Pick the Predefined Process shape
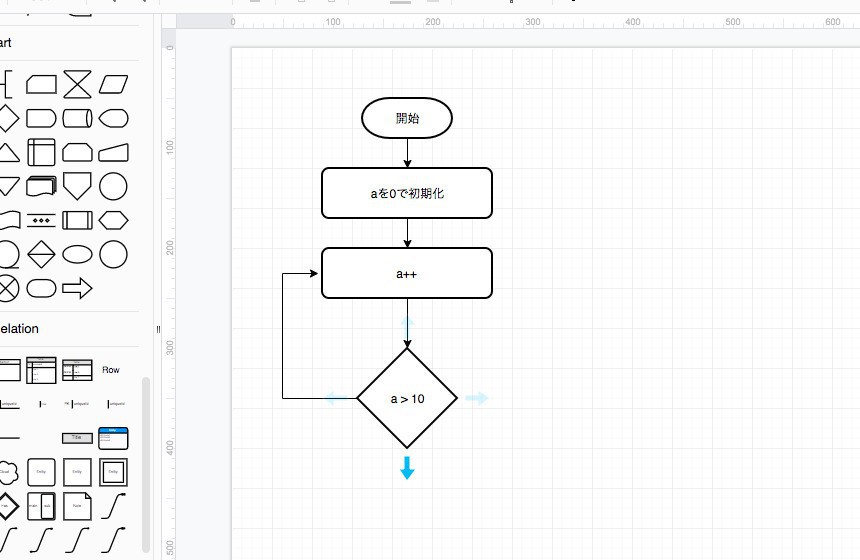This screenshot has width=860, height=560. click(77, 220)
